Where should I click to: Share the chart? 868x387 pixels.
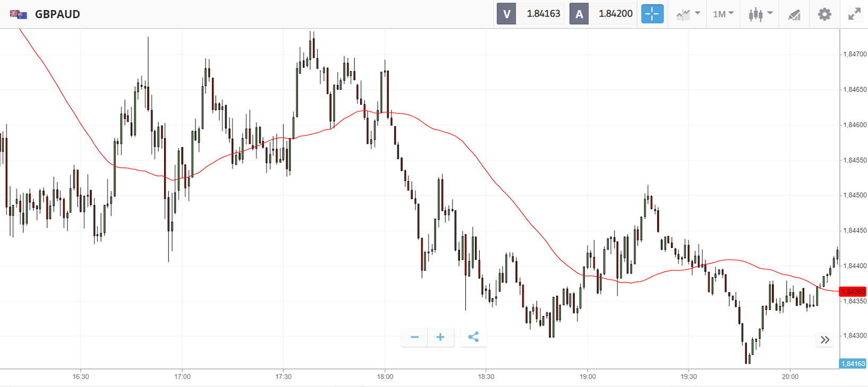(473, 337)
